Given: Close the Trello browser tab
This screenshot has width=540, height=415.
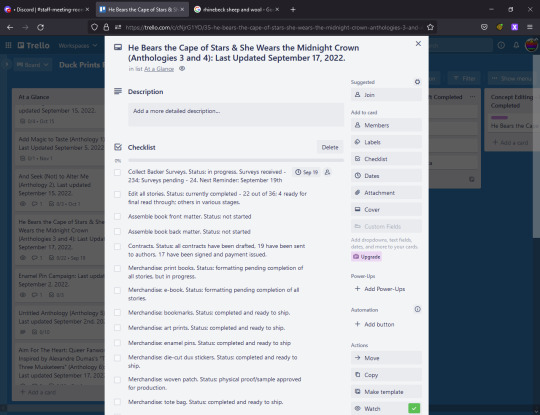Looking at the screenshot, I should 183,10.
